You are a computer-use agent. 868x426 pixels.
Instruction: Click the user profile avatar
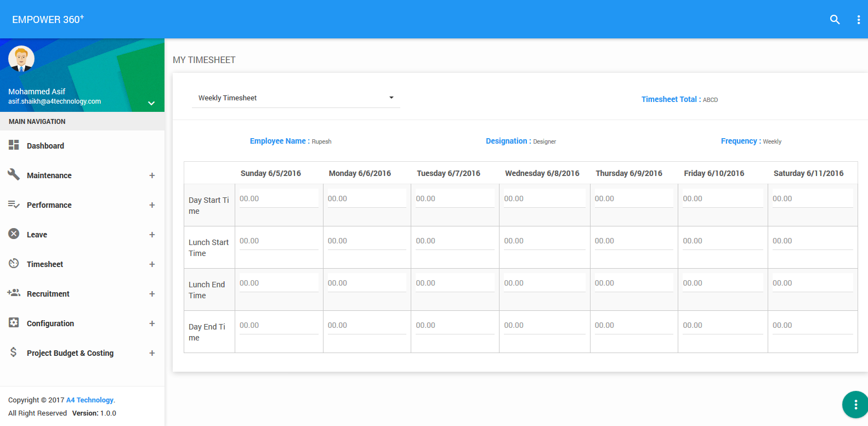(21, 59)
